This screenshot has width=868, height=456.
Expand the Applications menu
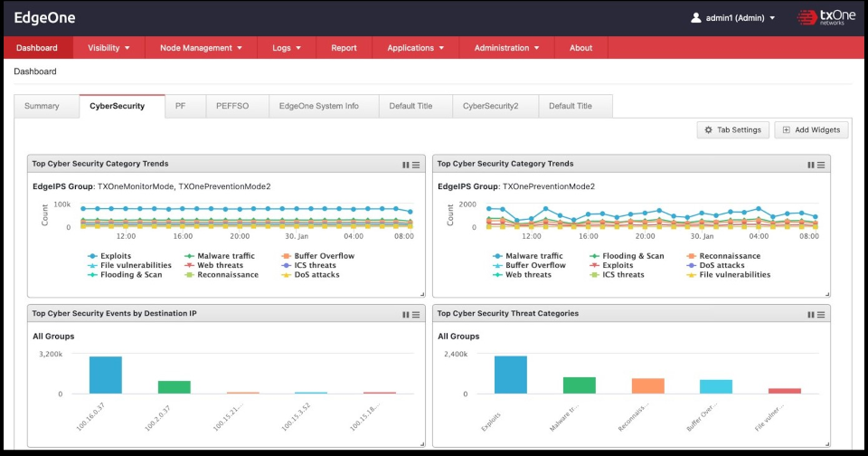click(415, 48)
